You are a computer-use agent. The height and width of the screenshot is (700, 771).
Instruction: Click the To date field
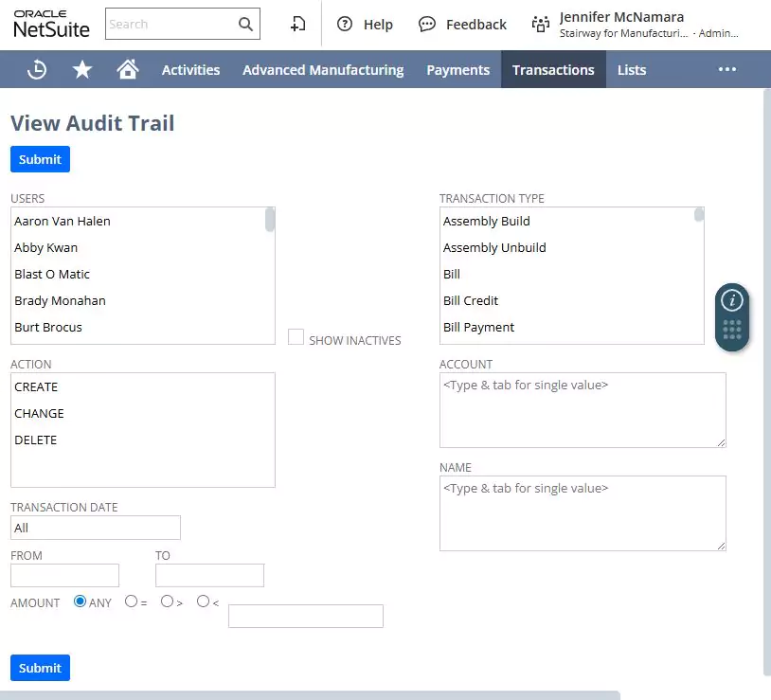point(209,575)
